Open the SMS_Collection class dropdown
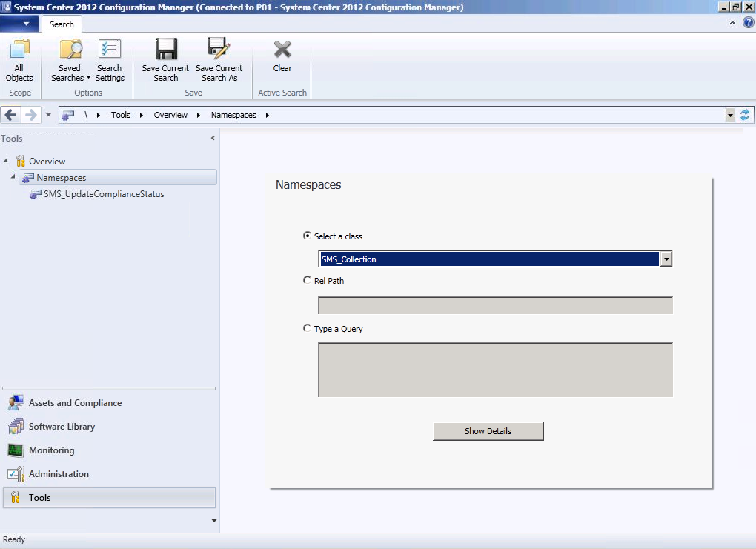The image size is (756, 549). tap(666, 259)
